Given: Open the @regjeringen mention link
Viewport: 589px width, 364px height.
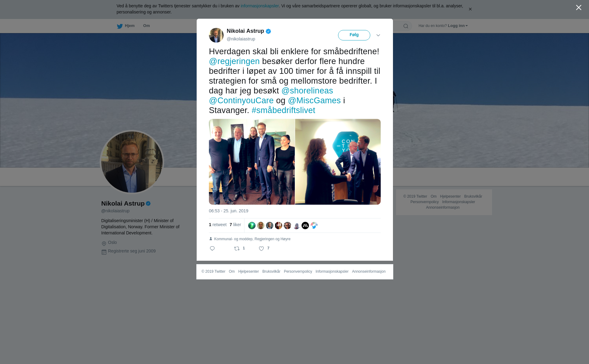Looking at the screenshot, I should (x=234, y=61).
